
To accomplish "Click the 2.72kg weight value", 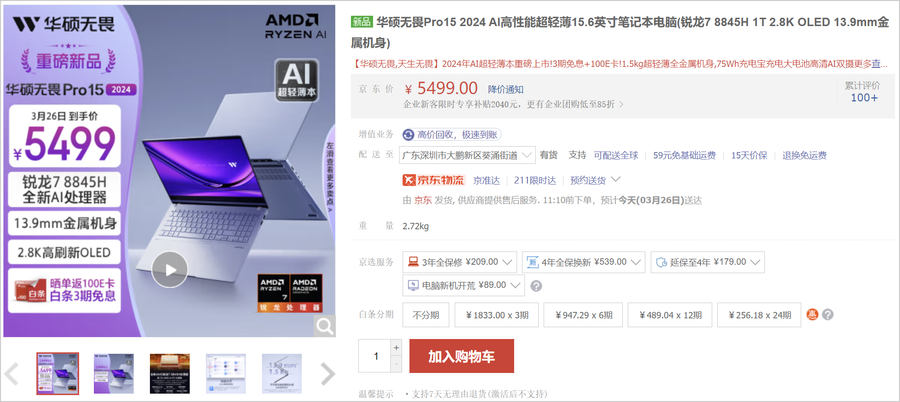I will point(416,226).
